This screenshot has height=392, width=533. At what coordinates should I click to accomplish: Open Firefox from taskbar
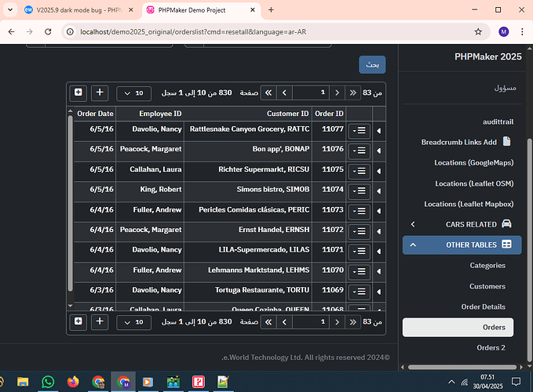pos(73,382)
